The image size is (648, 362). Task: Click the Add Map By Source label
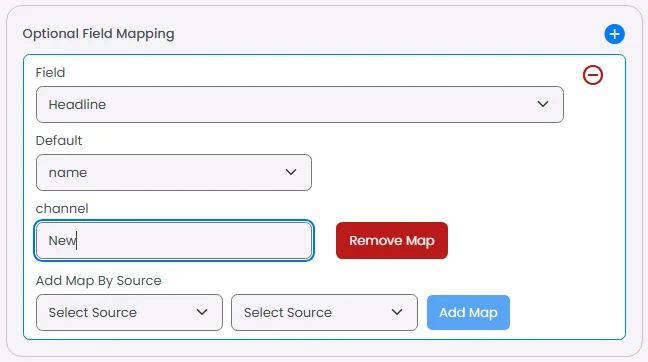point(98,281)
